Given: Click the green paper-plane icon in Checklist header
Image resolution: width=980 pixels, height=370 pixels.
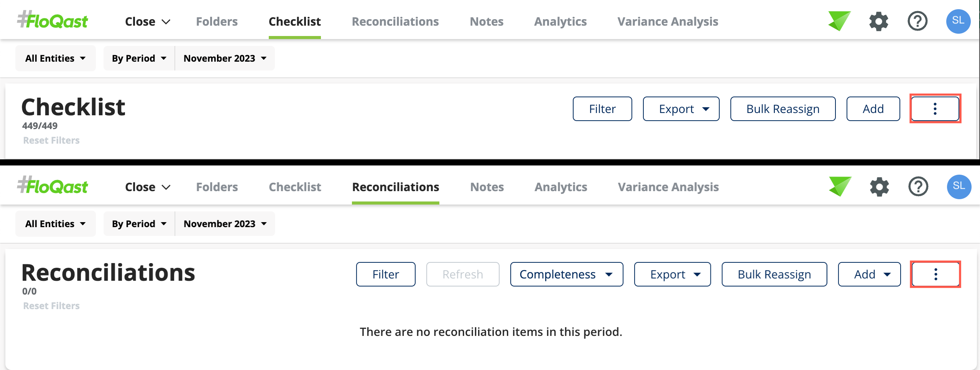Looking at the screenshot, I should point(839,21).
